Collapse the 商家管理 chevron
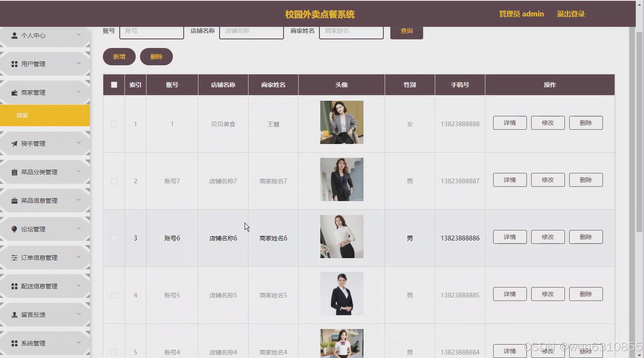This screenshot has width=644, height=358. (x=79, y=92)
